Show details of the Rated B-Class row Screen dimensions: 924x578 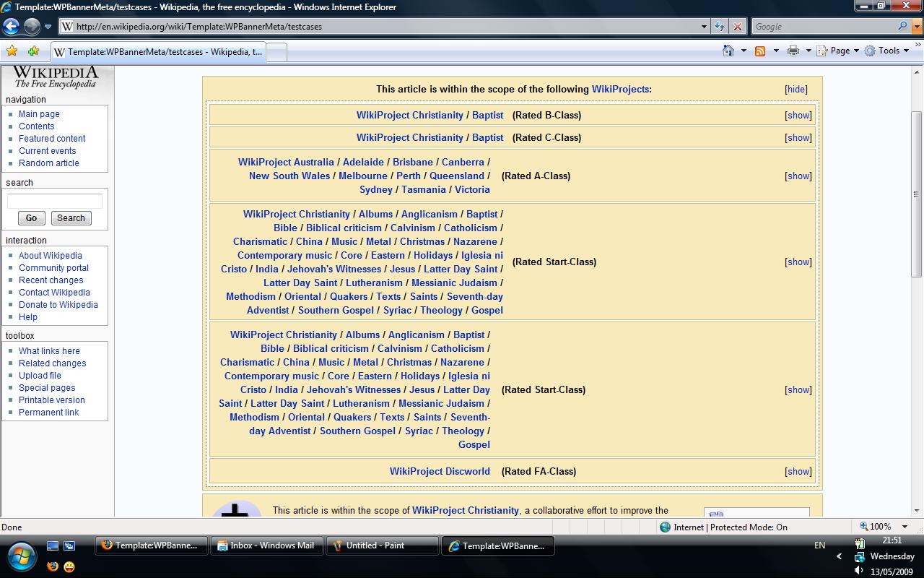(798, 116)
